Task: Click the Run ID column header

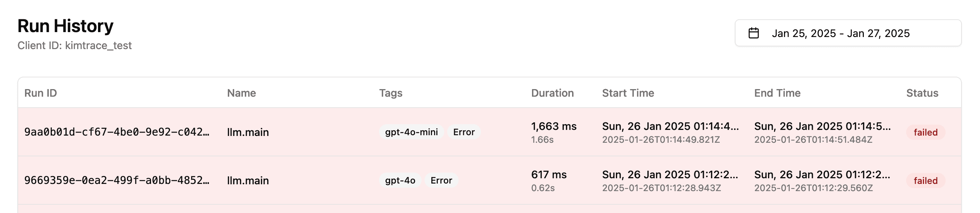Action: [x=41, y=93]
